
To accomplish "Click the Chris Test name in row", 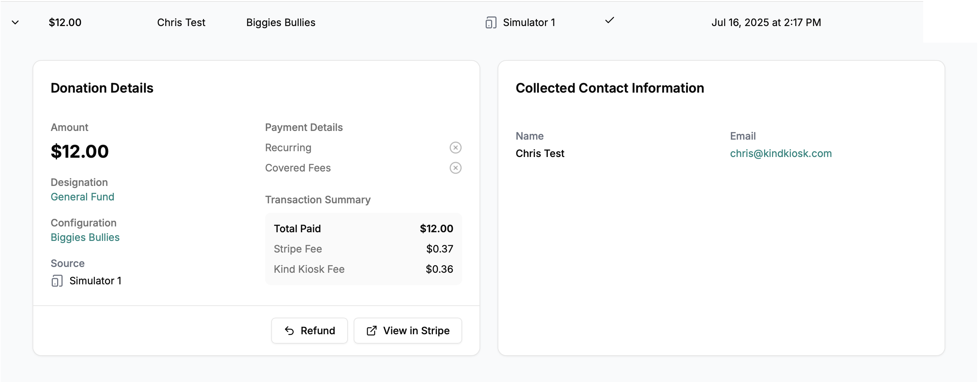I will 181,23.
